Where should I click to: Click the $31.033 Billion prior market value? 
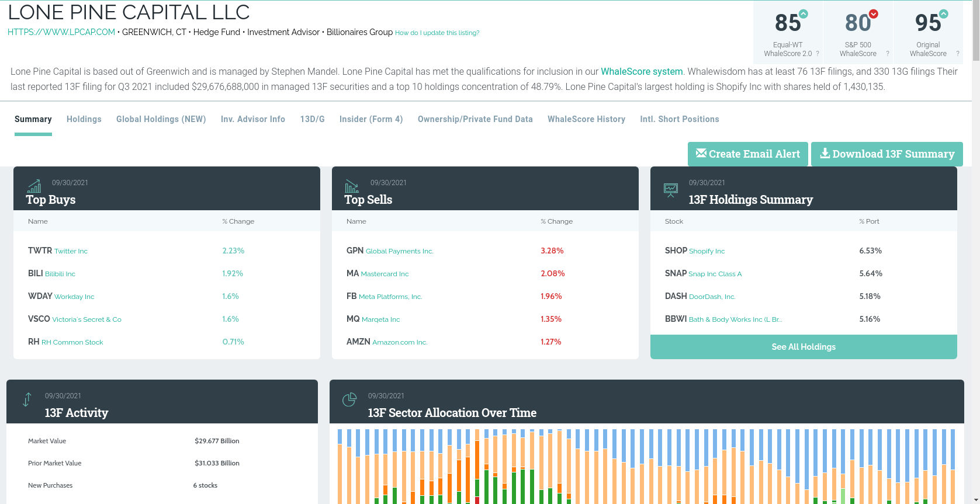tap(217, 463)
